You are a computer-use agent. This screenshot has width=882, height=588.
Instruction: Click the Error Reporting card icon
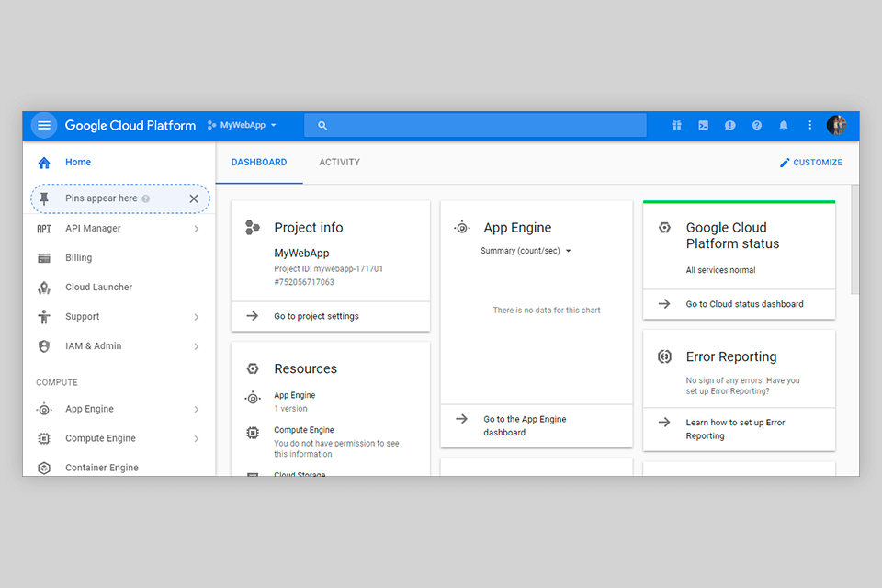point(664,356)
